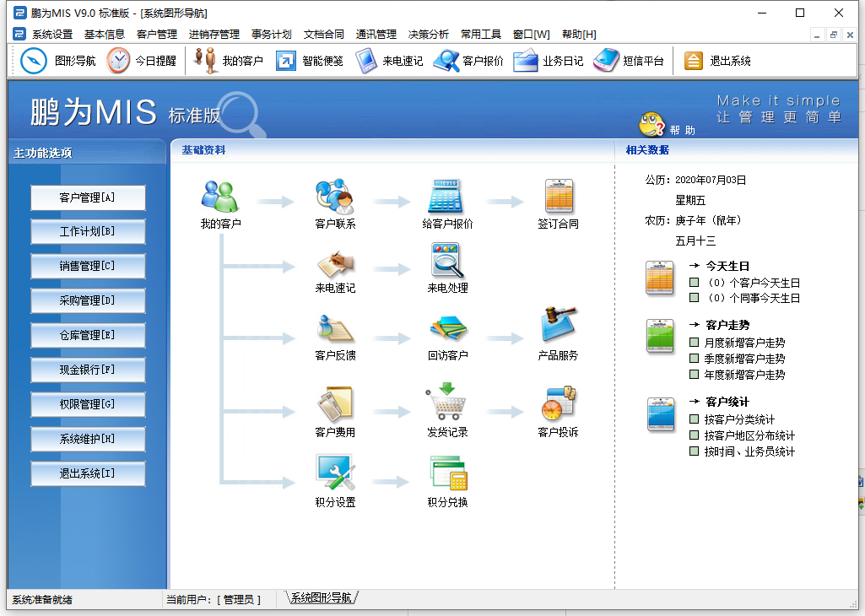Viewport: 865px width, 616px height.
Task: Open 短信平台 from the toolbar
Action: tap(629, 61)
